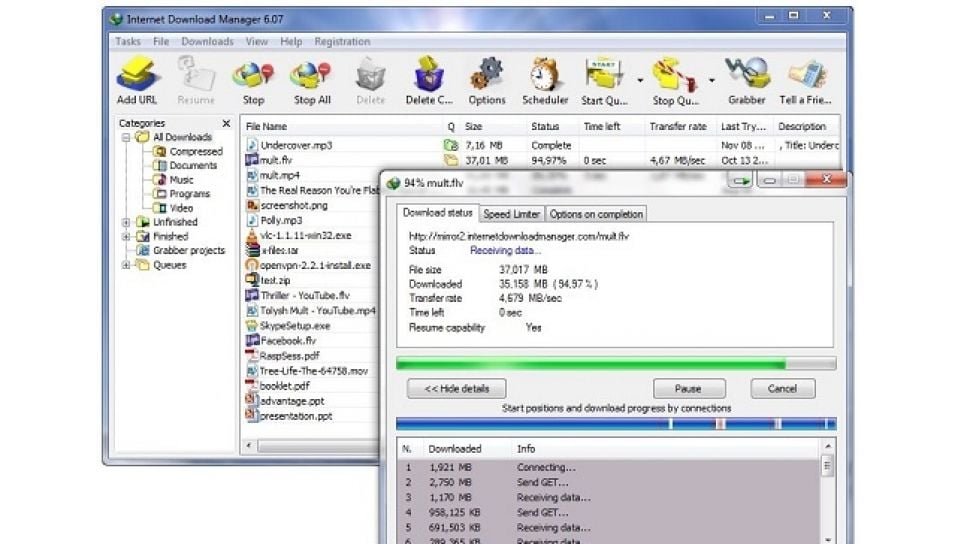Switch to the Download status tab
Screen dimensions: 970x544
[437, 212]
